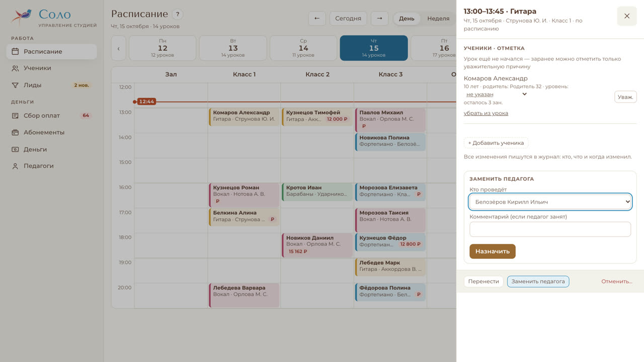Viewport: 644px width, 362px height.
Task: Click the 12:44 current time marker
Action: [146, 102]
